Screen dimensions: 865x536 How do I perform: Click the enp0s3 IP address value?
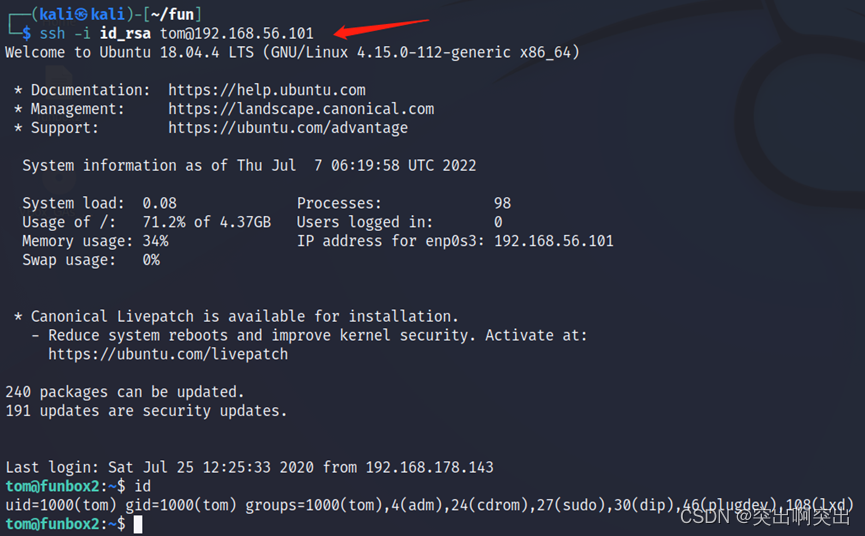click(x=553, y=241)
